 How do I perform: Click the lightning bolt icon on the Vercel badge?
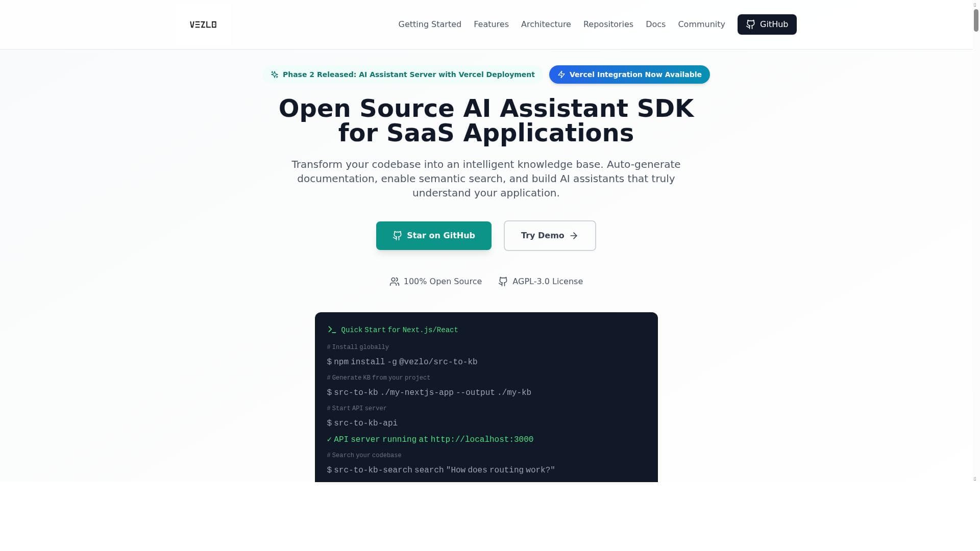click(561, 74)
